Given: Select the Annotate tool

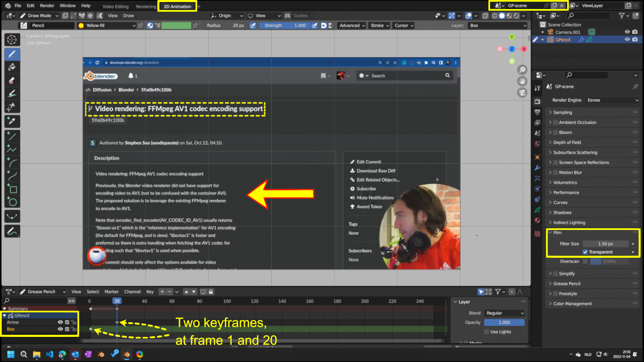Looking at the screenshot, I should (x=12, y=231).
